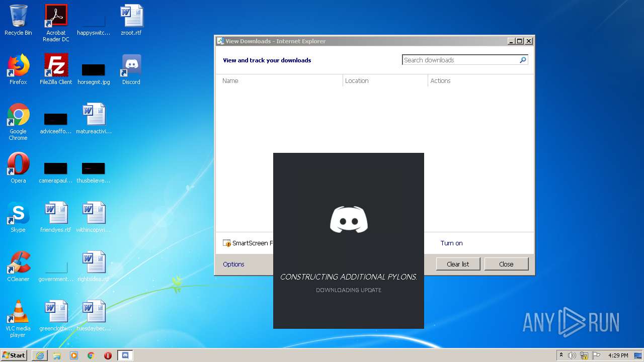Sort downloads by Name column
This screenshot has height=362, width=644.
pyautogui.click(x=280, y=80)
